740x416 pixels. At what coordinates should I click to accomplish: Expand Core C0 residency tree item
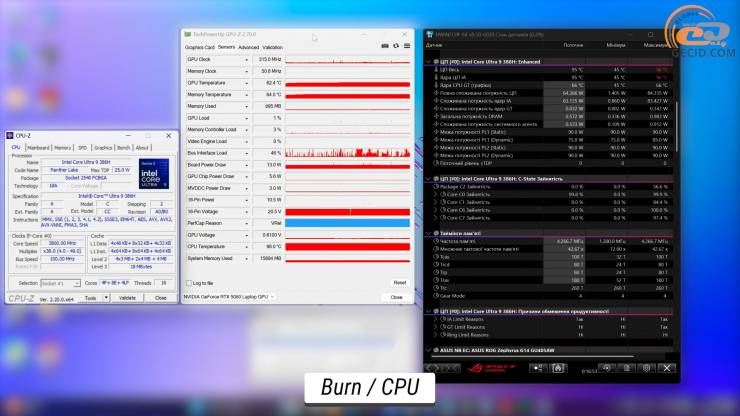coord(436,195)
